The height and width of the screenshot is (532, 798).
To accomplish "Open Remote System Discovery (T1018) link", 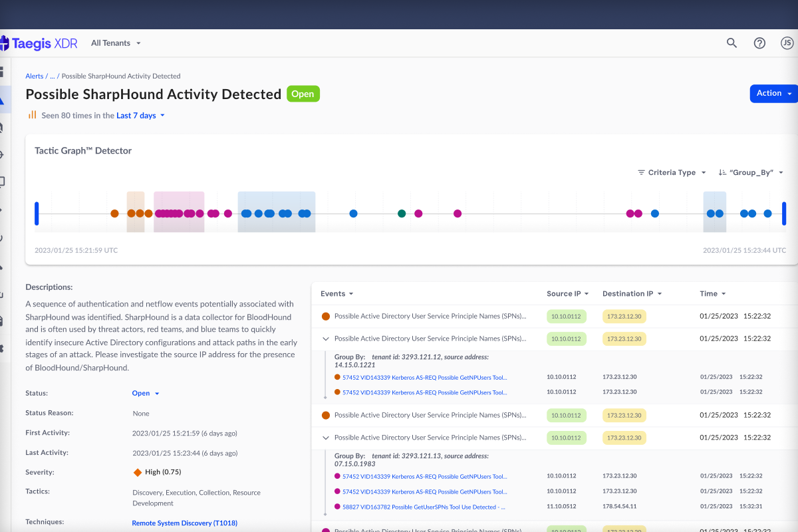I will [184, 523].
